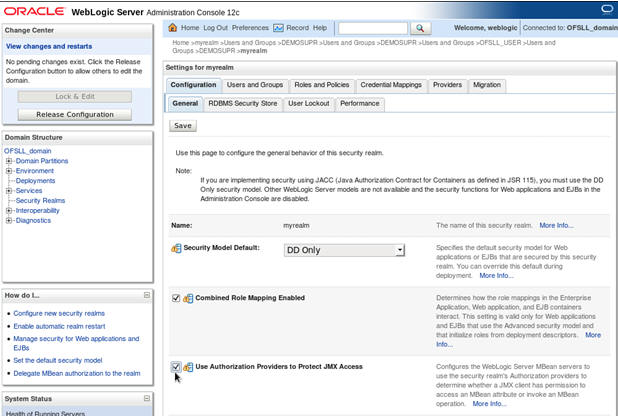Click OFSLL_USER breadcrumb link

point(500,43)
